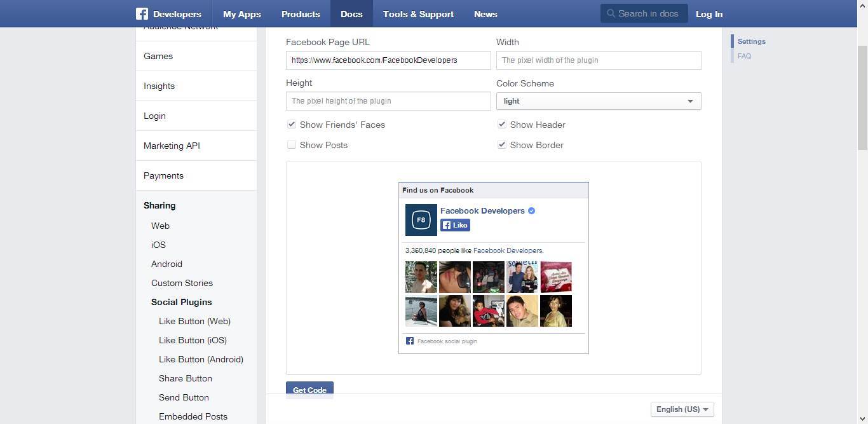Toggle the Show Border checkbox
This screenshot has width=868, height=424.
point(502,145)
